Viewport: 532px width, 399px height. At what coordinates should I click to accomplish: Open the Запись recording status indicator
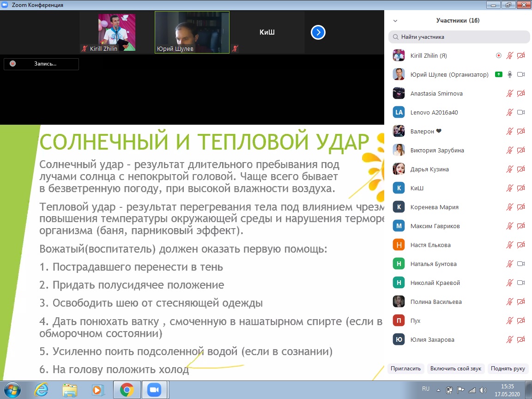point(41,64)
